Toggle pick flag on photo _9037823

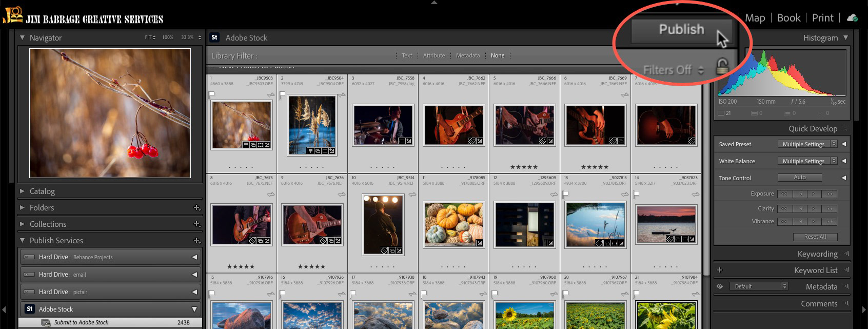(636, 194)
